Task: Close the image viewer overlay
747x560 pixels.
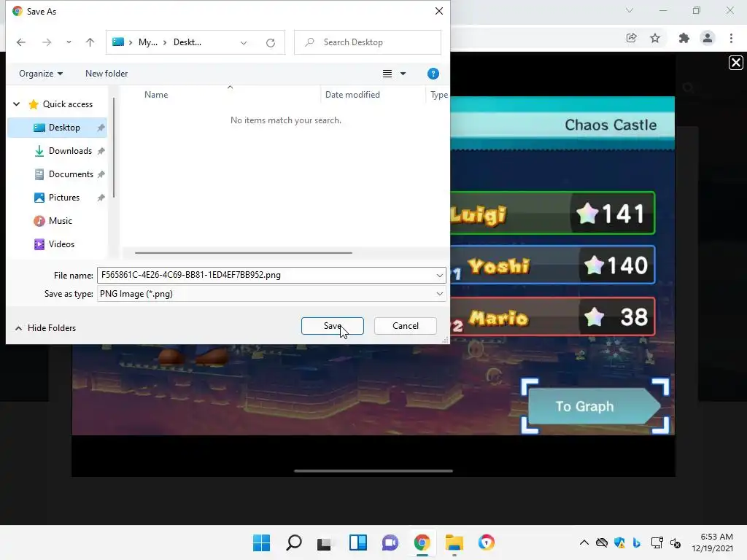Action: click(735, 63)
